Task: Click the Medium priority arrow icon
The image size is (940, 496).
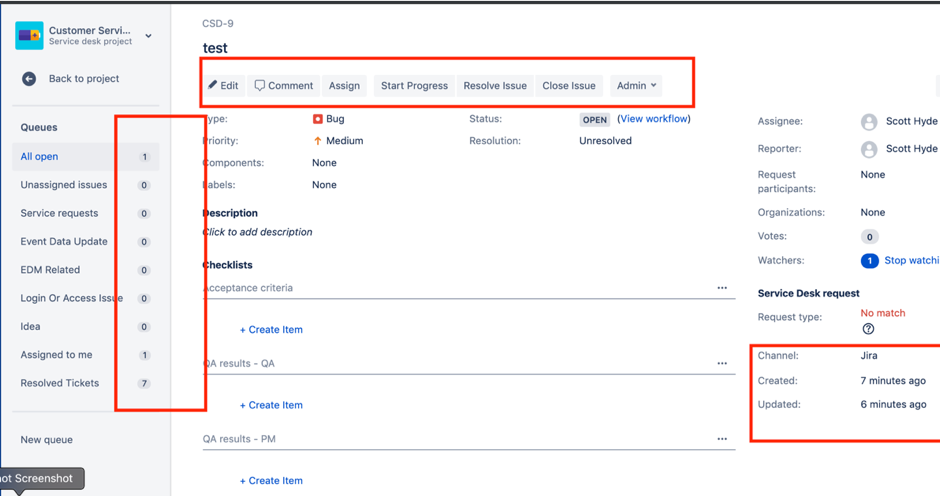Action: [x=318, y=141]
